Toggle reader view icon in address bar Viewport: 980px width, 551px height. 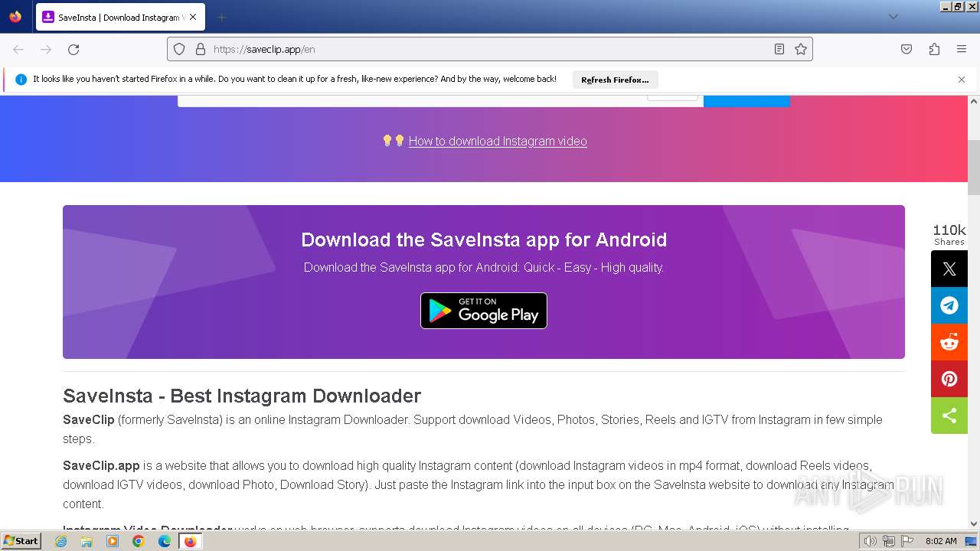[779, 49]
